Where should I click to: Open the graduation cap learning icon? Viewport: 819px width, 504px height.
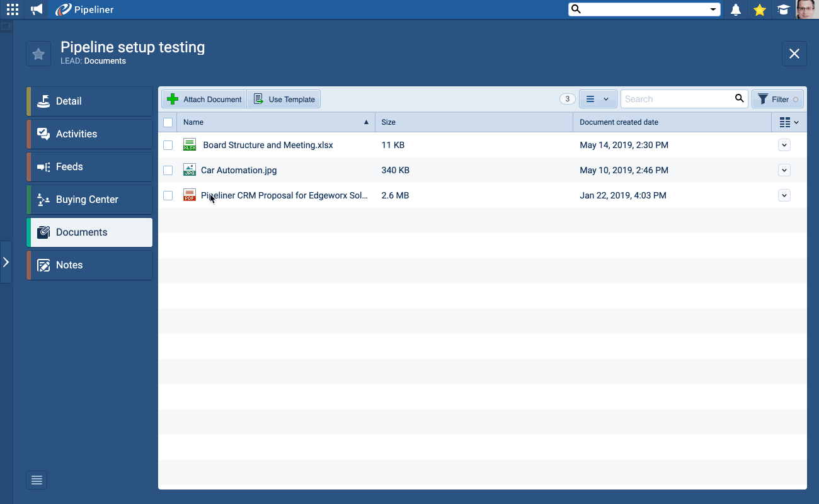(x=783, y=9)
